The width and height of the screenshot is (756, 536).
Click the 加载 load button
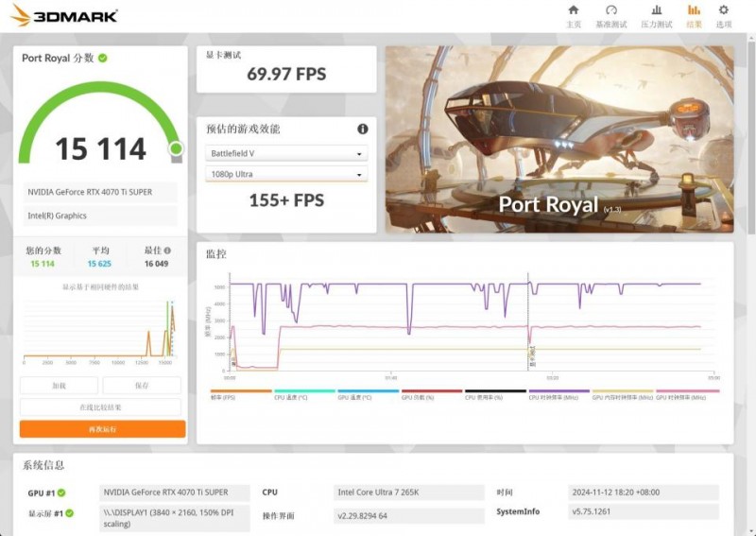click(x=59, y=386)
